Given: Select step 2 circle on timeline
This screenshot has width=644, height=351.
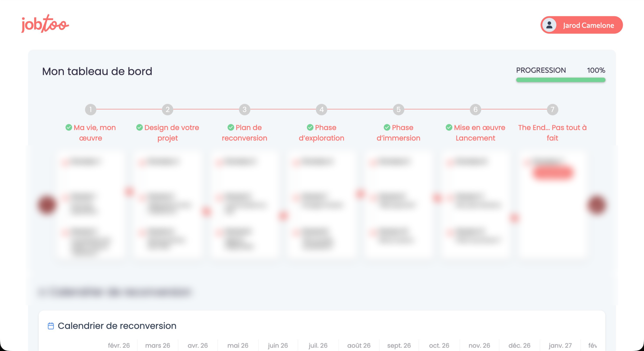Looking at the screenshot, I should pyautogui.click(x=167, y=109).
